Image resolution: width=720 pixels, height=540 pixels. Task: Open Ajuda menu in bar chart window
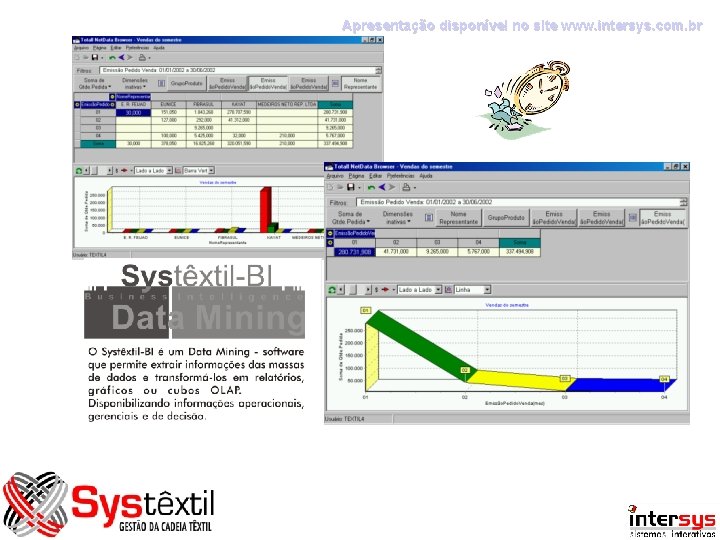(x=159, y=48)
